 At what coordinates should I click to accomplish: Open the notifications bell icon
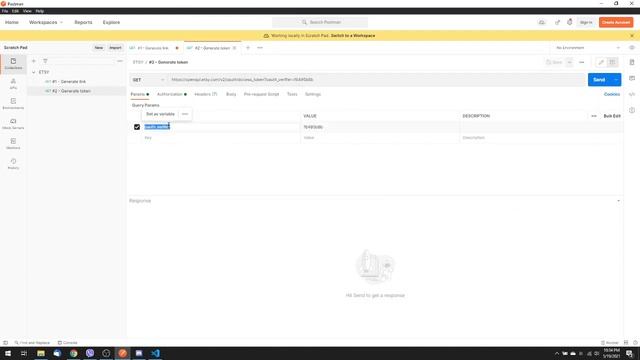tap(569, 22)
